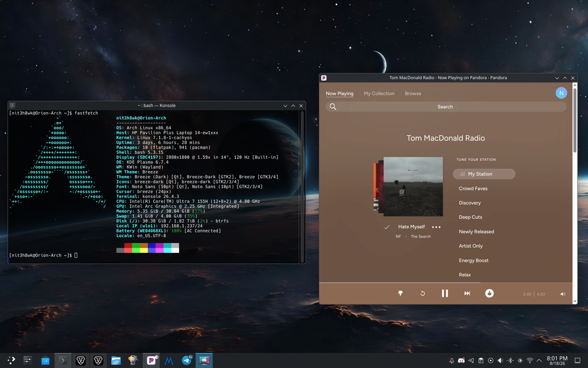The width and height of the screenshot is (588, 368).
Task: Click the Konsole line 'OS: Arch Linux x86_64'
Action: click(144, 127)
